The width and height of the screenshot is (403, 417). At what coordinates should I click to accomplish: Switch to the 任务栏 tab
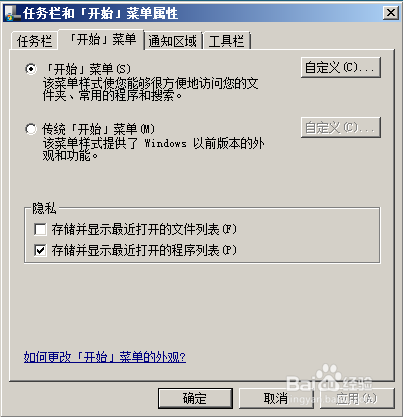(x=34, y=41)
